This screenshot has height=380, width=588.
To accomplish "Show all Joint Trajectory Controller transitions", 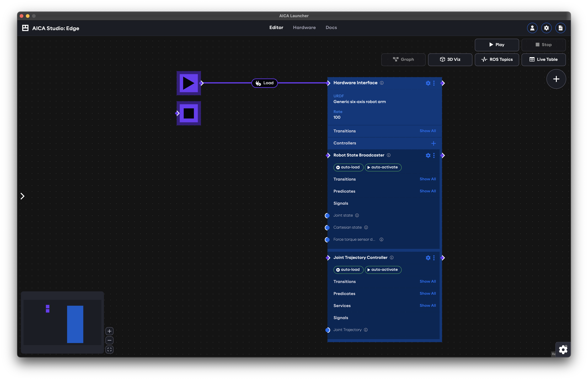I will (x=427, y=281).
